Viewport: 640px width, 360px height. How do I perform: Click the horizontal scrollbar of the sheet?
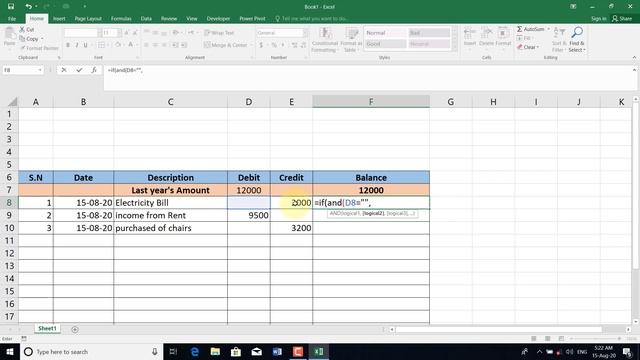(498, 329)
